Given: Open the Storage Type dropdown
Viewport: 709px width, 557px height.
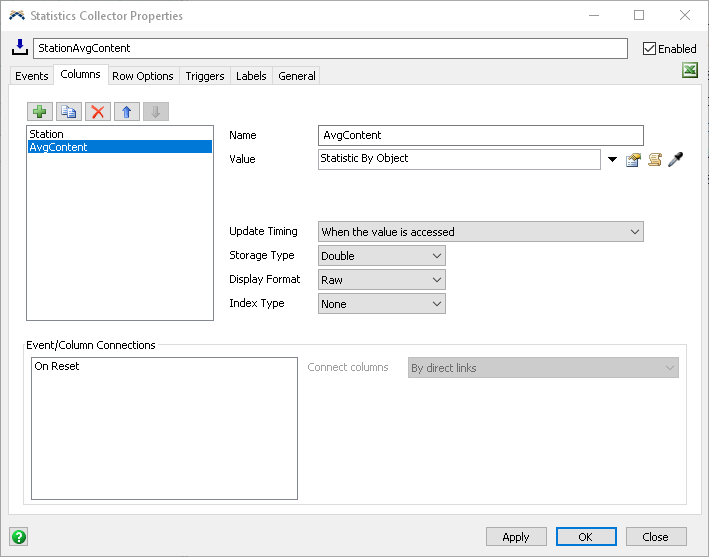Looking at the screenshot, I should pos(381,256).
